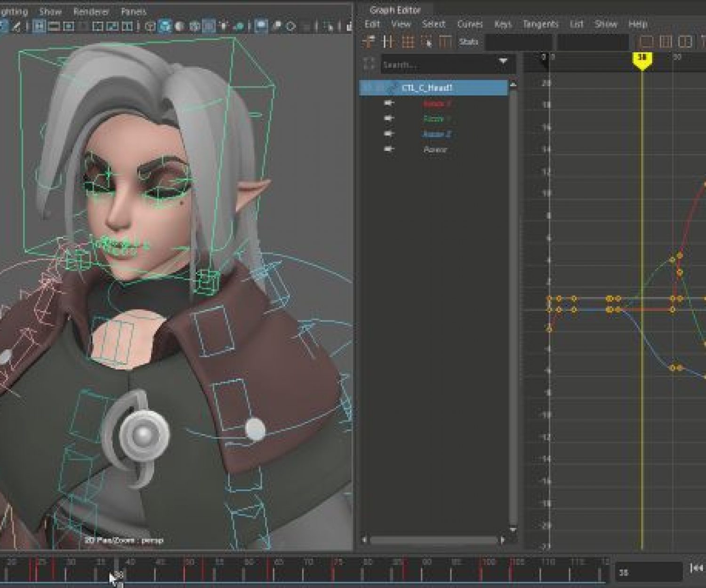Select the CTL_C_Head1 node in outliner

(427, 88)
